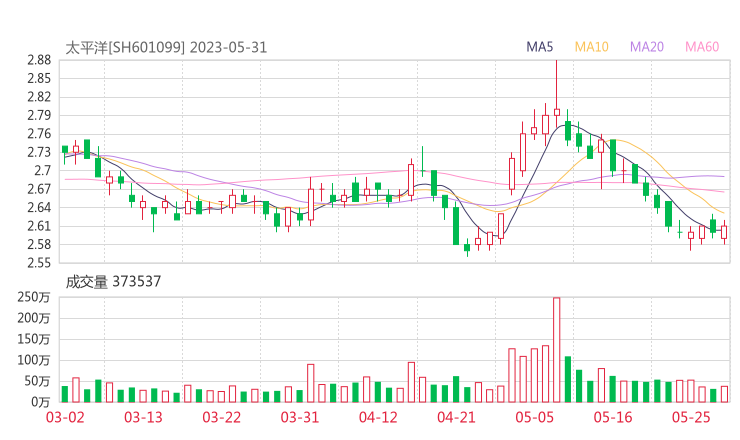Image resolution: width=740 pixels, height=440 pixels.
Task: Click the 100万 volume axis label
Action: (x=34, y=360)
